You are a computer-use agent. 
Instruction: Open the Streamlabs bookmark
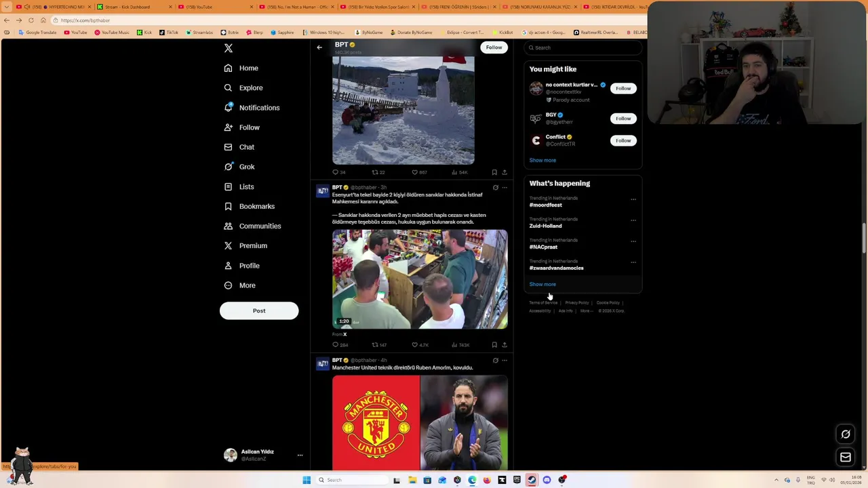199,33
